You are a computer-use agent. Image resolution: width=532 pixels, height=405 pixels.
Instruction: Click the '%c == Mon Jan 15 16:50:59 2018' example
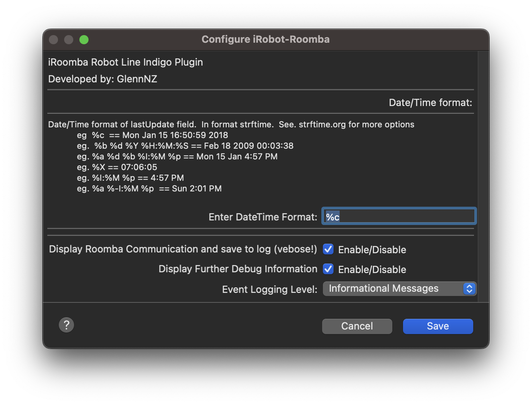click(152, 135)
